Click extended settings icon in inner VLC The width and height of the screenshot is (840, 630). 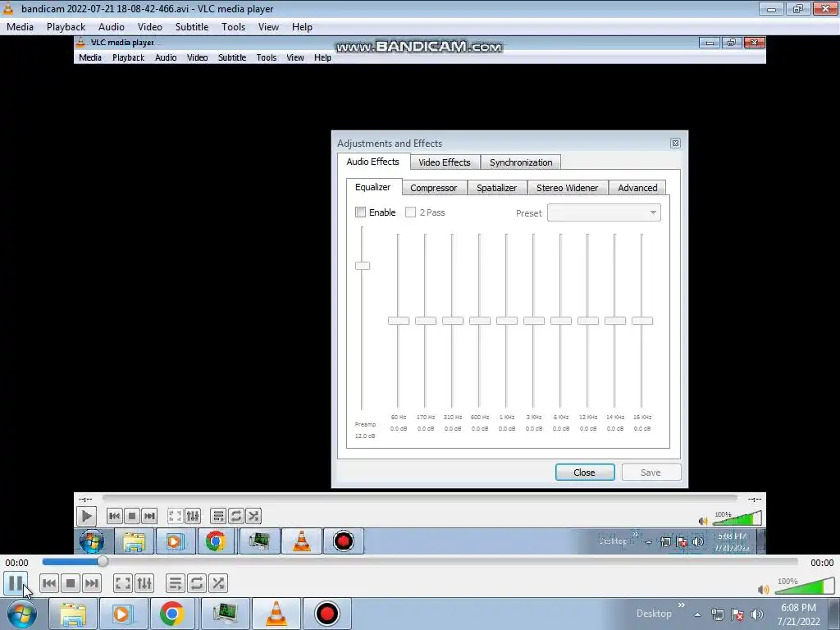(x=193, y=516)
